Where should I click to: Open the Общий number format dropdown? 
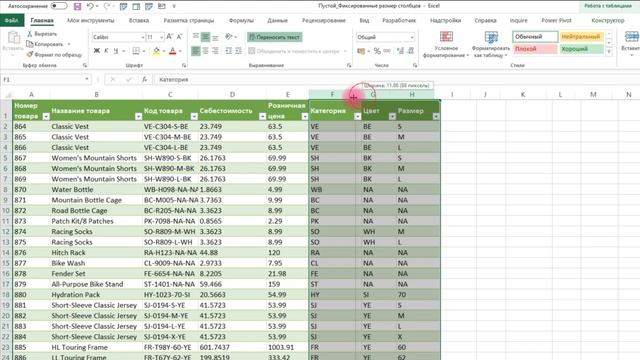[411, 37]
